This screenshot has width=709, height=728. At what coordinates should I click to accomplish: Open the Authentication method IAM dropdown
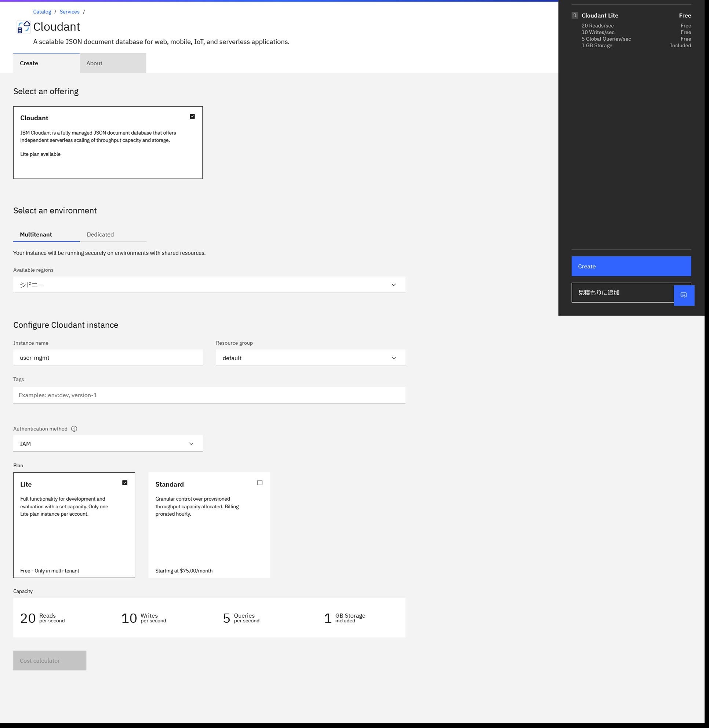108,444
